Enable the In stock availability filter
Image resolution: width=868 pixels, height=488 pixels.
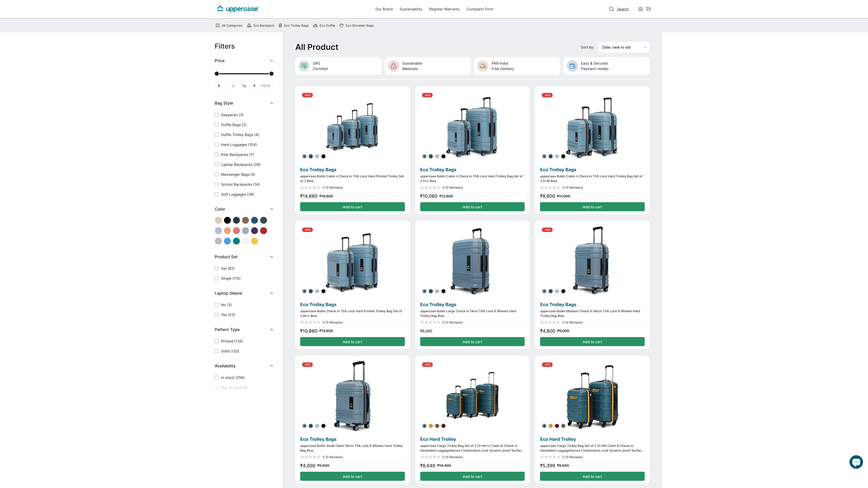[217, 378]
